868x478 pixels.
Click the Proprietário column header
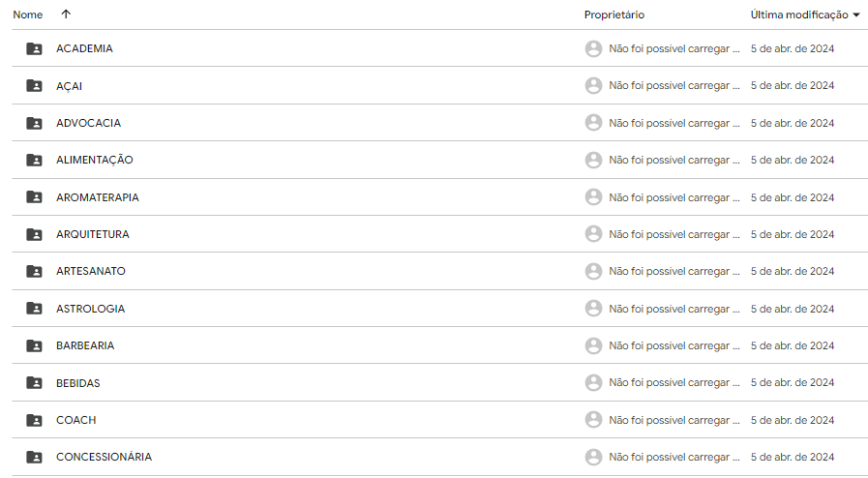(x=614, y=15)
